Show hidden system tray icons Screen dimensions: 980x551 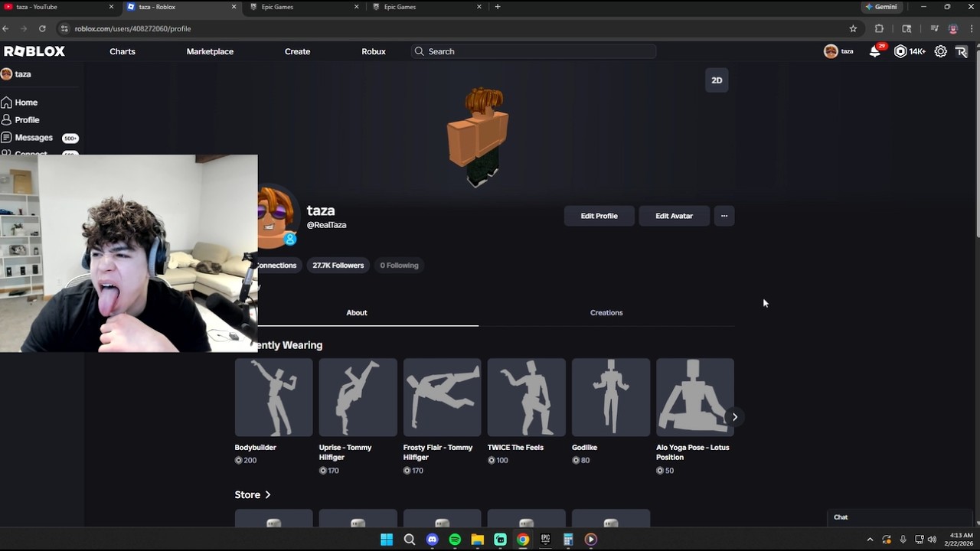(x=870, y=540)
